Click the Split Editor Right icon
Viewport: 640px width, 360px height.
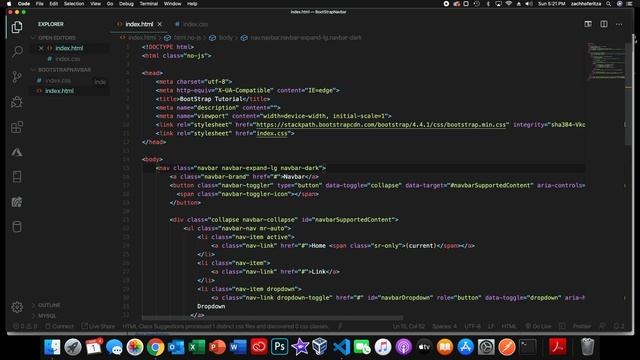[604, 24]
